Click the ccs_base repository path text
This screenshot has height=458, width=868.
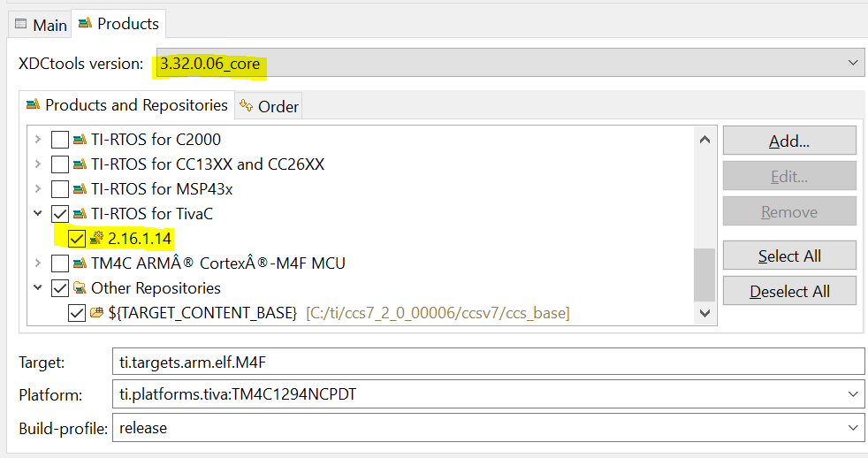(x=438, y=314)
